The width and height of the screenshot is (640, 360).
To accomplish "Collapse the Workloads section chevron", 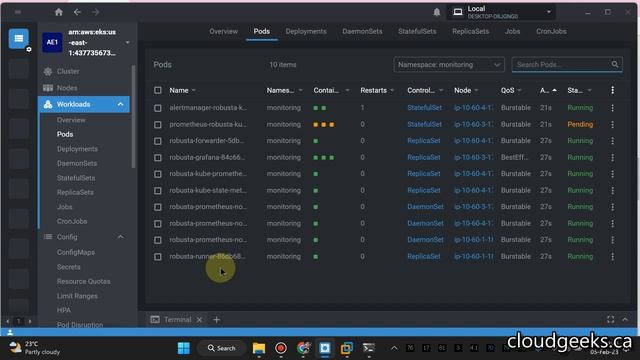I will point(120,104).
